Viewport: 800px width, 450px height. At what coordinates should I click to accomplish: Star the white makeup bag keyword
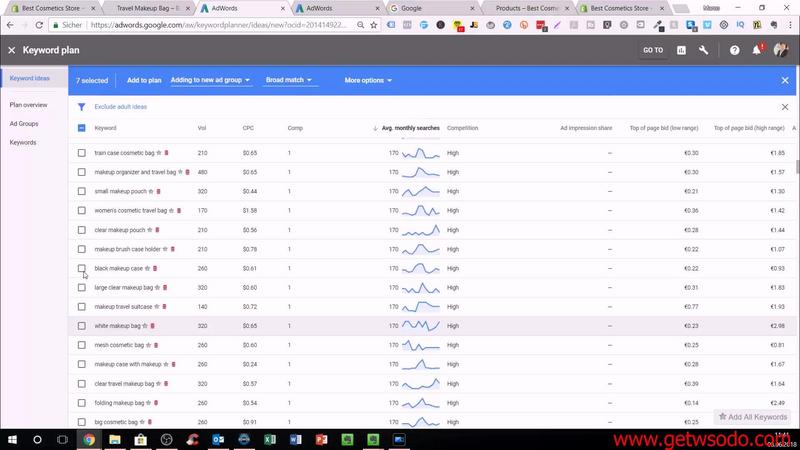[x=145, y=326]
